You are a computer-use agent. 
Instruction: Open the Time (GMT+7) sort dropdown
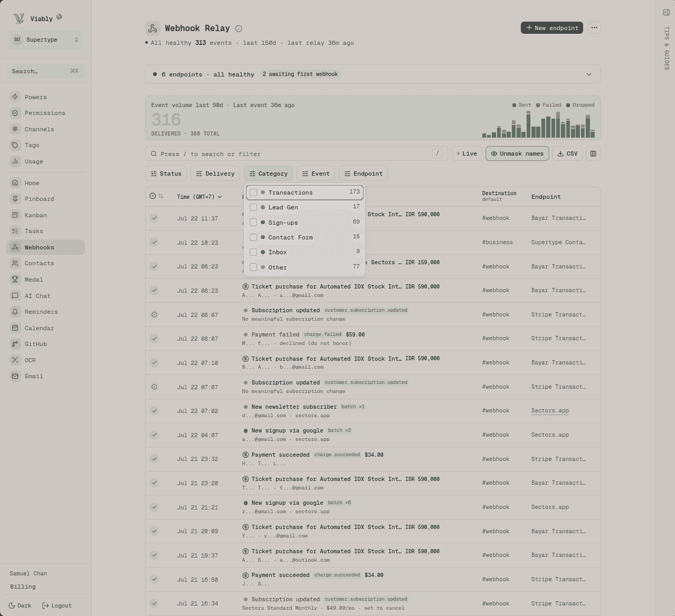[199, 197]
